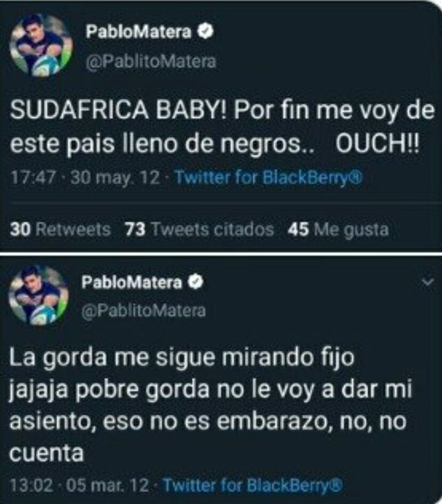Viewport: 442px width, 504px height.
Task: Click the rugby ball in the second avatar
Action: pos(45,314)
